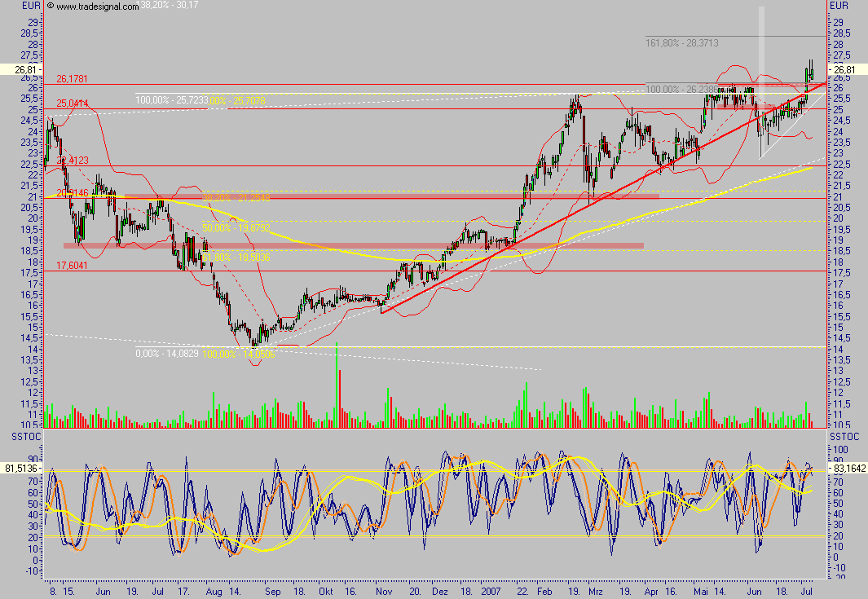The height and width of the screenshot is (599, 868).
Task: Click the SSTOC label on the right
Action: 844,437
